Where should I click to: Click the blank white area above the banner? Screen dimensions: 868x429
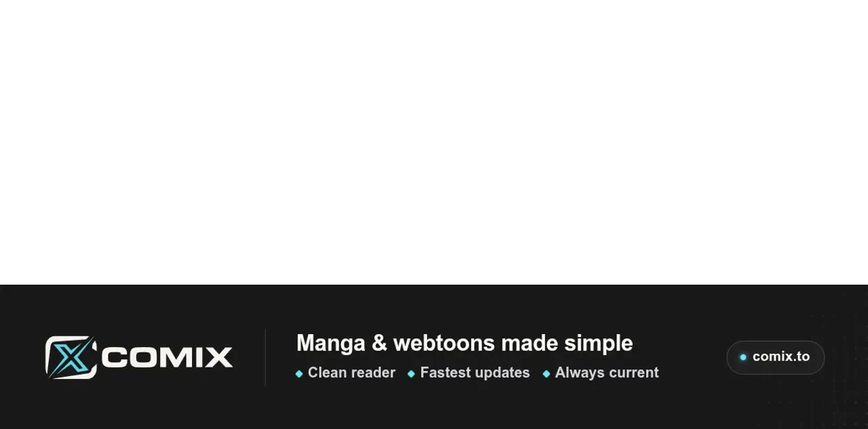click(434, 142)
